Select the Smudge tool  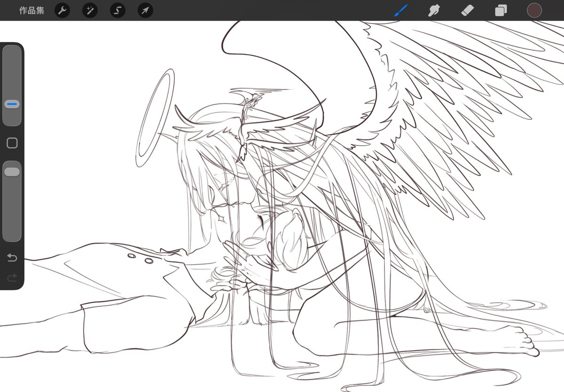pos(434,10)
